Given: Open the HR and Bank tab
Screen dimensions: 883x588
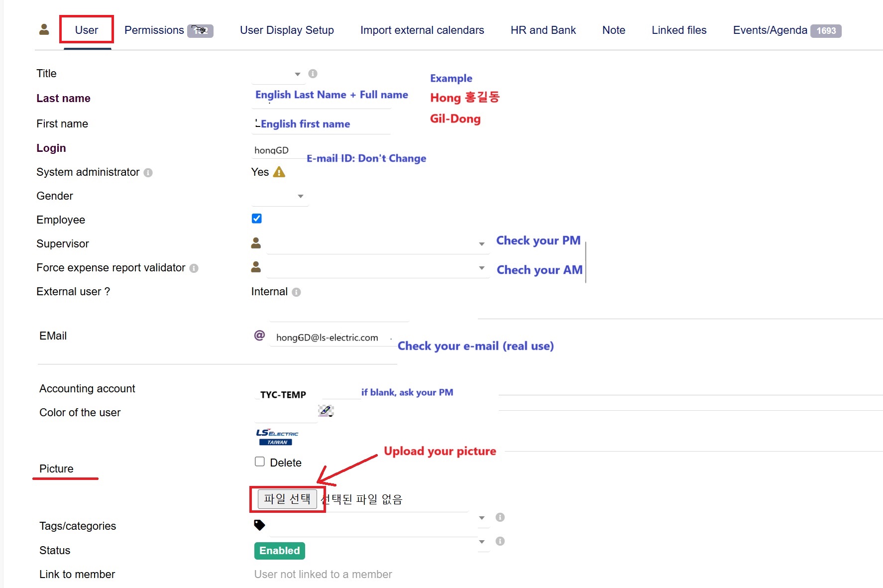Looking at the screenshot, I should click(x=543, y=30).
